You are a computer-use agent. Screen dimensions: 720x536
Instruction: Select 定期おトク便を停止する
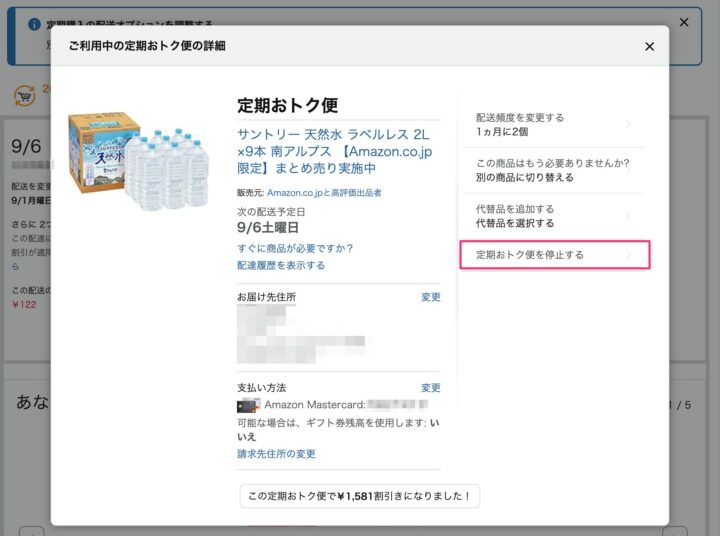(555, 254)
